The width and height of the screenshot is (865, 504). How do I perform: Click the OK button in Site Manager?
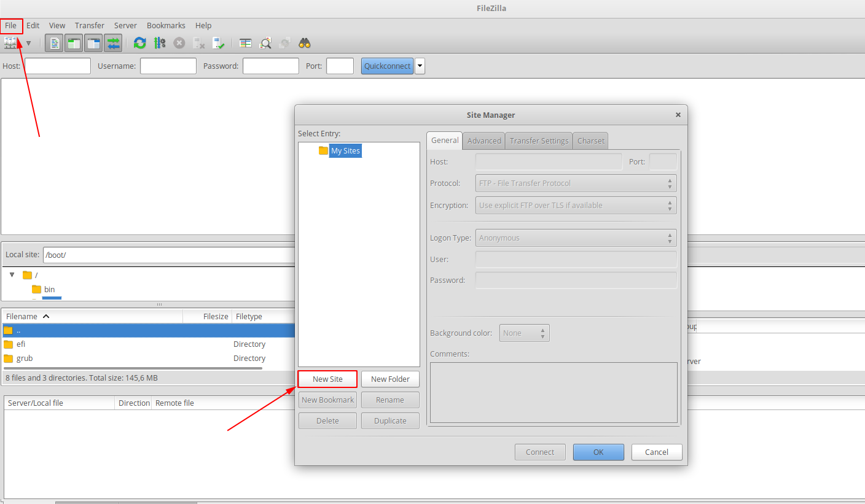[x=598, y=452]
